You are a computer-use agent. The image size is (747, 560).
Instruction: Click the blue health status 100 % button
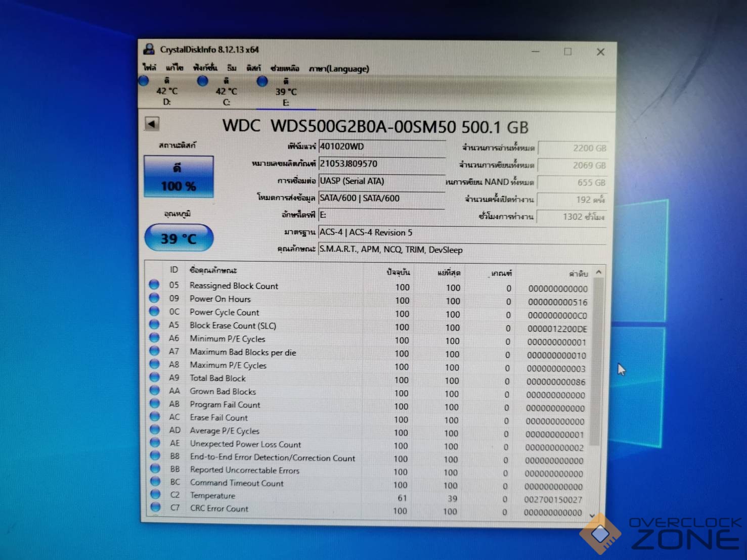[x=179, y=177]
